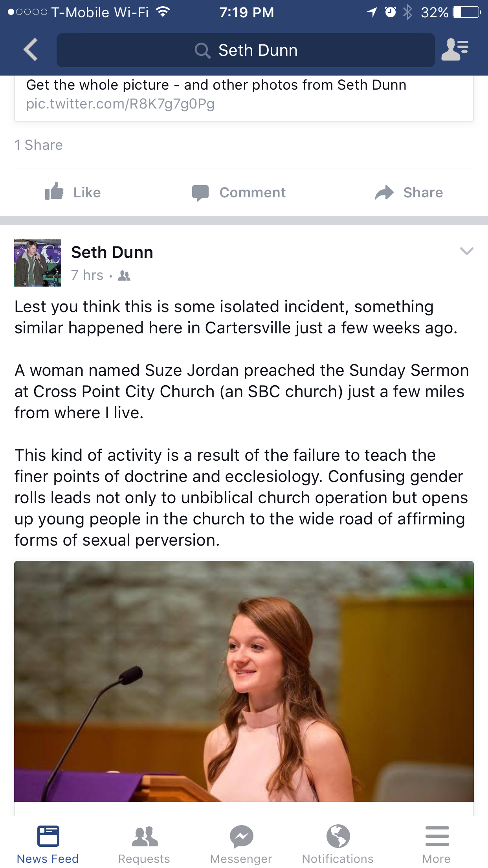Image resolution: width=488 pixels, height=868 pixels.
Task: Open Seth Dunn's profile name link
Action: [112, 252]
